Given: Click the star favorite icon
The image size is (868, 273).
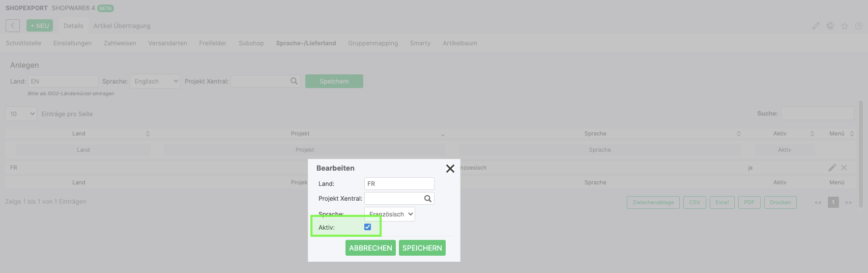Looking at the screenshot, I should click(844, 26).
